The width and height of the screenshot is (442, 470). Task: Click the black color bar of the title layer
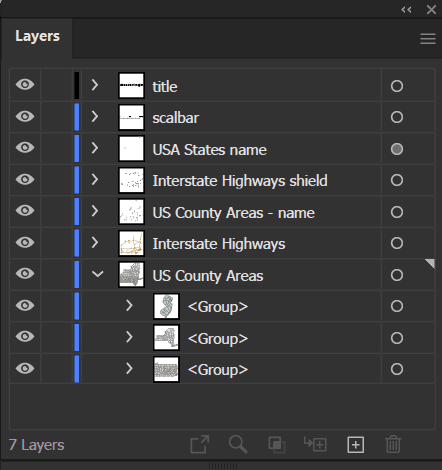point(77,85)
